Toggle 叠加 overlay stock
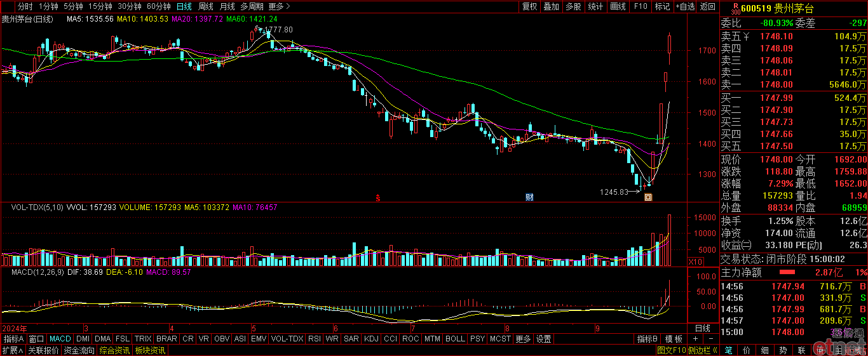 (551, 6)
